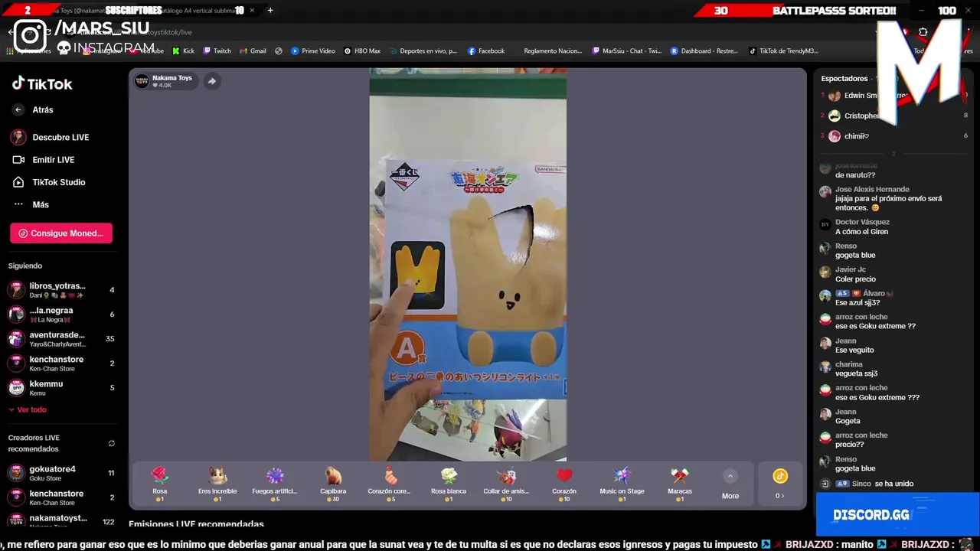Open the Dashboard - Restre... bookmark
980x551 pixels.
[x=704, y=51]
